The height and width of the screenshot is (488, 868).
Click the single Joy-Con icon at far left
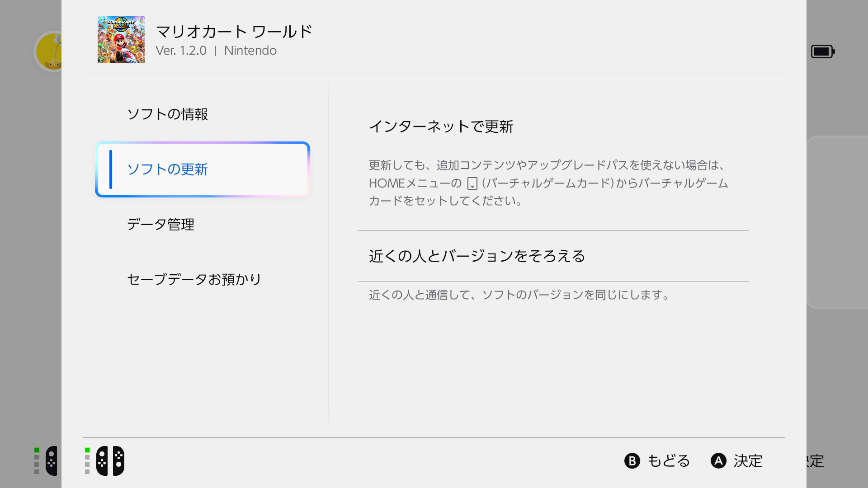point(51,461)
